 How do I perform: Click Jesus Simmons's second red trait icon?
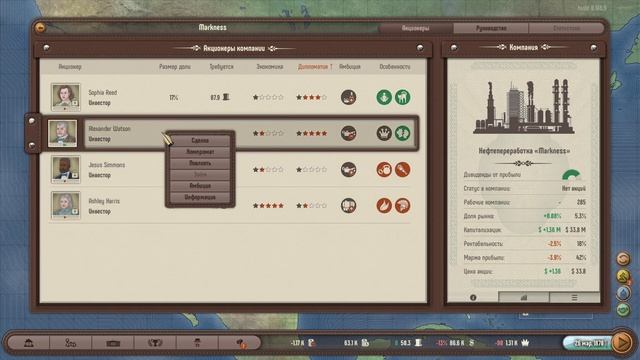pos(402,169)
